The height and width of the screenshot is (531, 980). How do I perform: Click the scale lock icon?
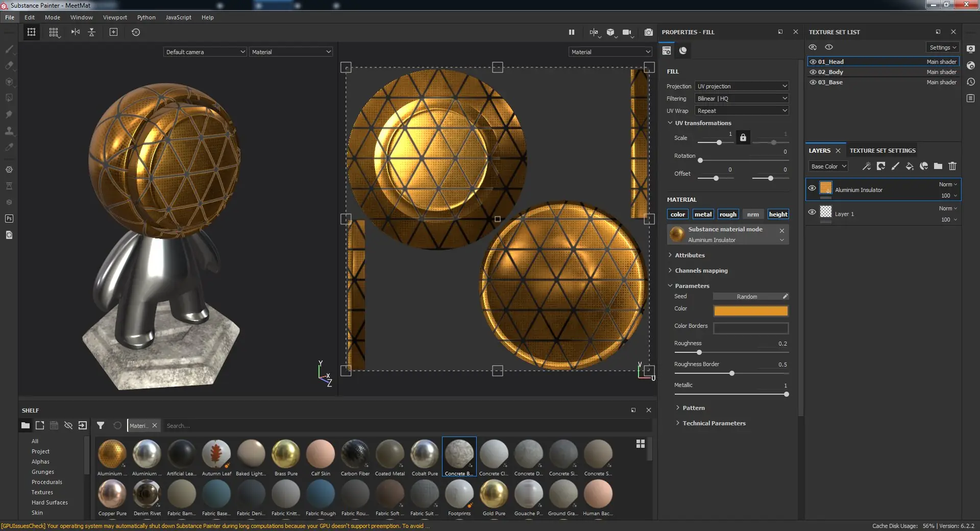point(743,138)
